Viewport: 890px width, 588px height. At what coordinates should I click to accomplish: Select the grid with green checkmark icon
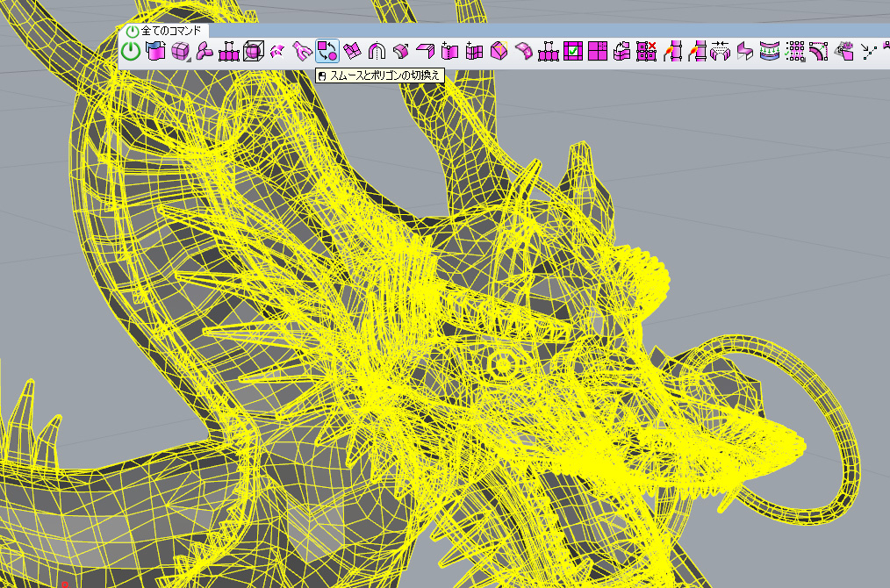point(573,51)
